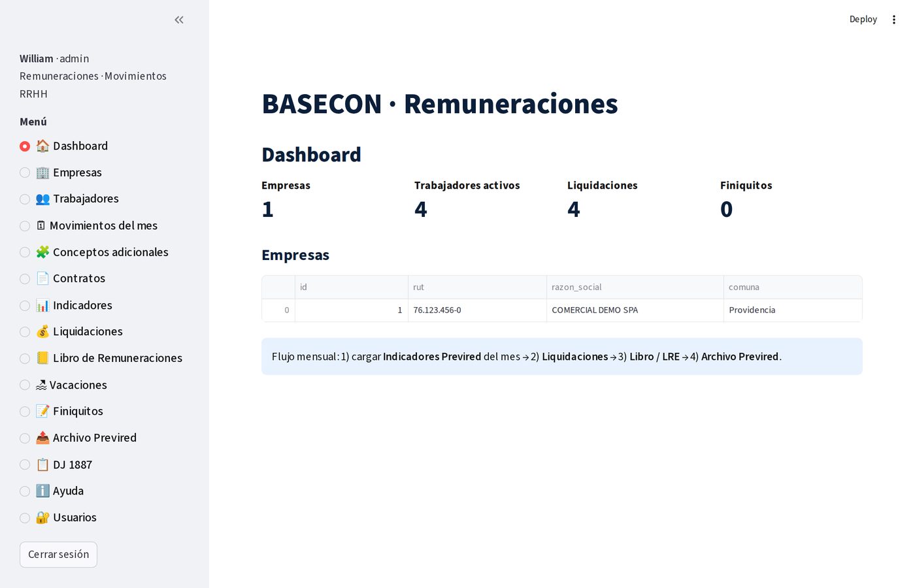Select the Dashboard radio option
Viewport: 915px width, 588px height.
[x=25, y=146]
